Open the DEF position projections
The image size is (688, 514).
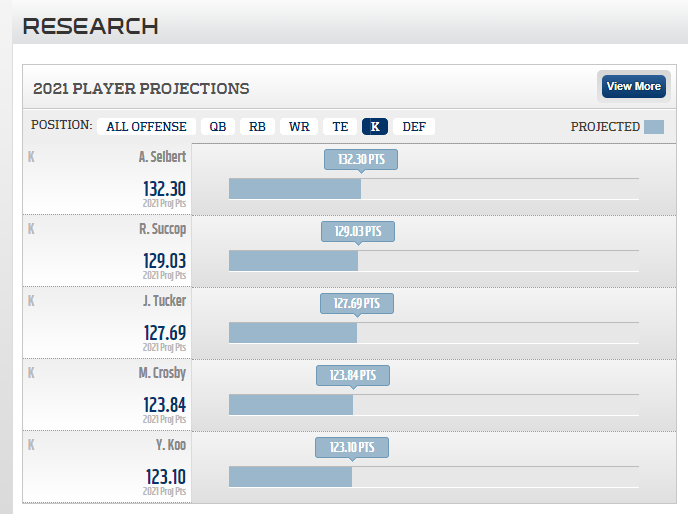(414, 126)
